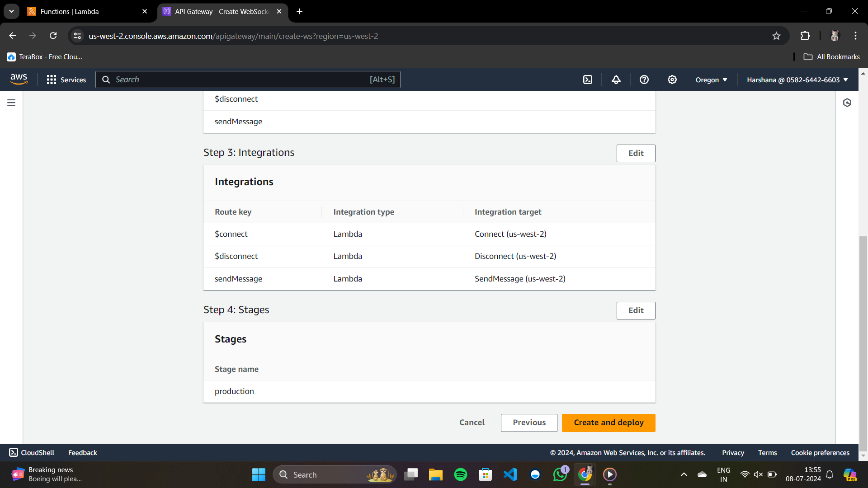868x488 pixels.
Task: Edit Step 3 Integrations
Action: coord(635,153)
